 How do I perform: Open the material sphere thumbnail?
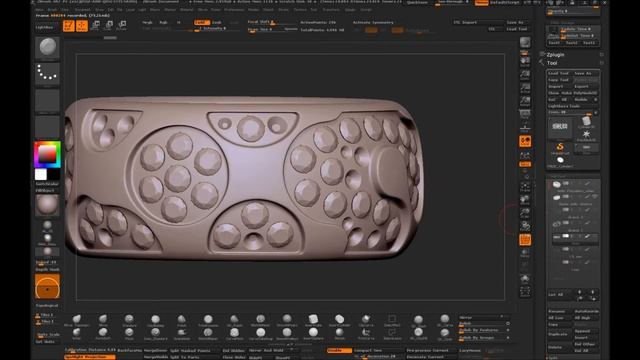tap(47, 204)
